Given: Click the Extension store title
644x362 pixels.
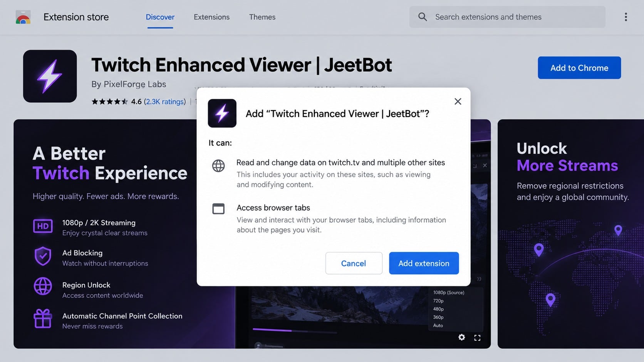Looking at the screenshot, I should coord(76,17).
